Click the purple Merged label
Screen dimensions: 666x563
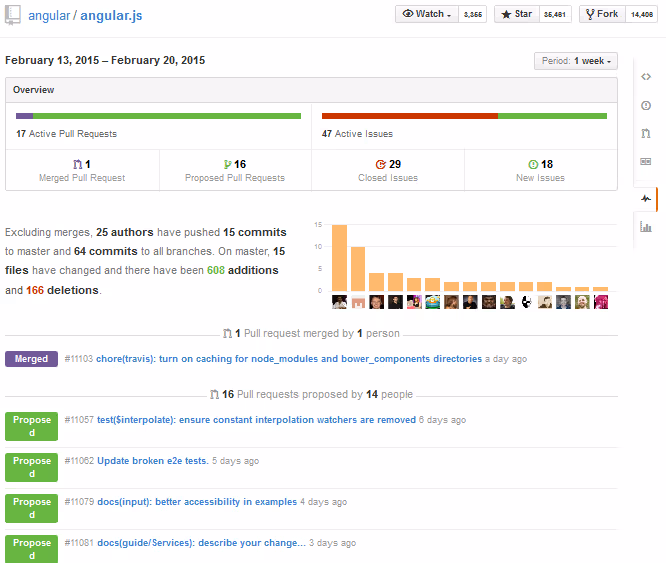point(31,359)
